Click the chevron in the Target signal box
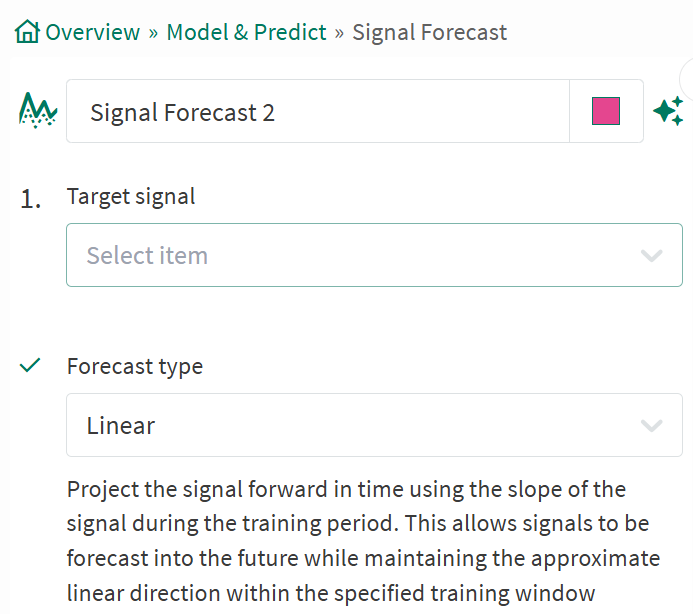Viewport: 693px width, 614px height. [652, 255]
